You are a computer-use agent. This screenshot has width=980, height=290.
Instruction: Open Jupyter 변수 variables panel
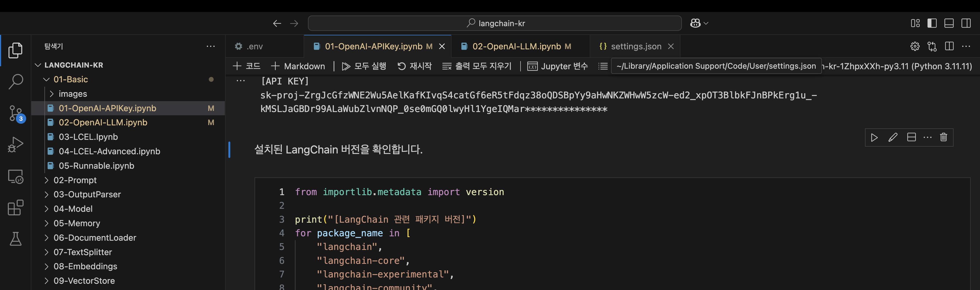pos(558,66)
